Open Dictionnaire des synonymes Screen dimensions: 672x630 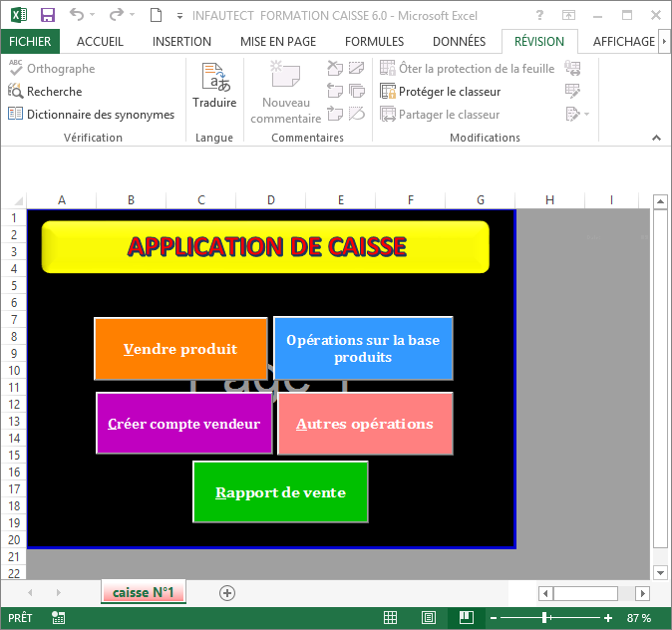(x=92, y=114)
